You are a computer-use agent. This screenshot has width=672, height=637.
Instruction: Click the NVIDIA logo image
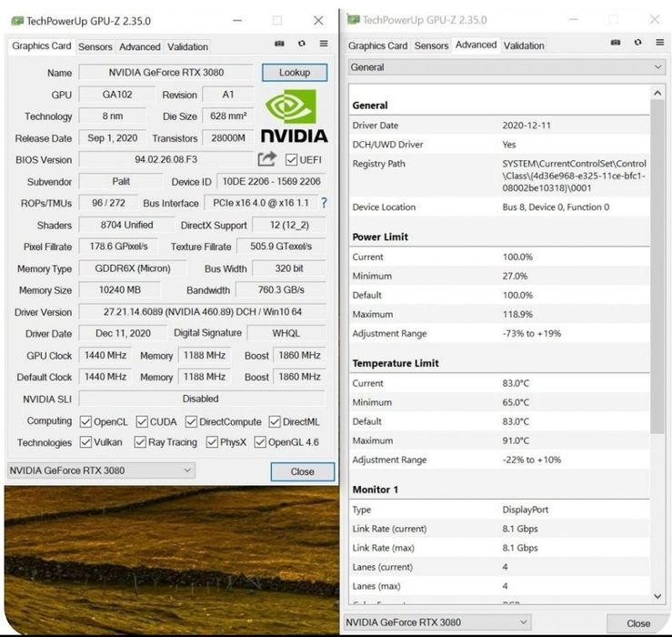click(x=295, y=116)
